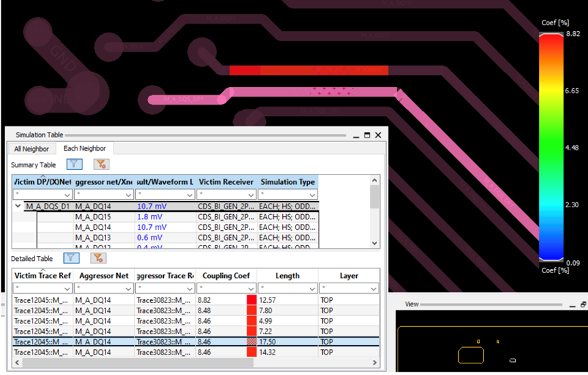Open the Simulation Type filter dropdown

point(312,195)
